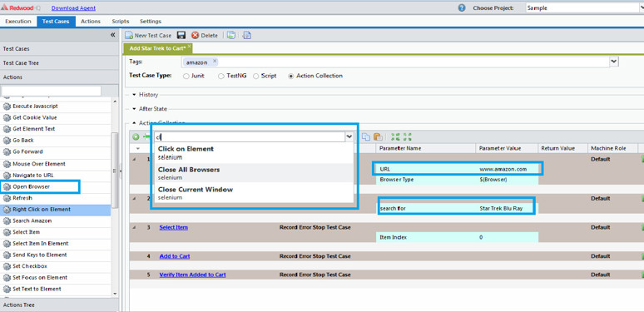The height and width of the screenshot is (312, 644).
Task: Click the Item Index value 0 cell
Action: [508, 237]
